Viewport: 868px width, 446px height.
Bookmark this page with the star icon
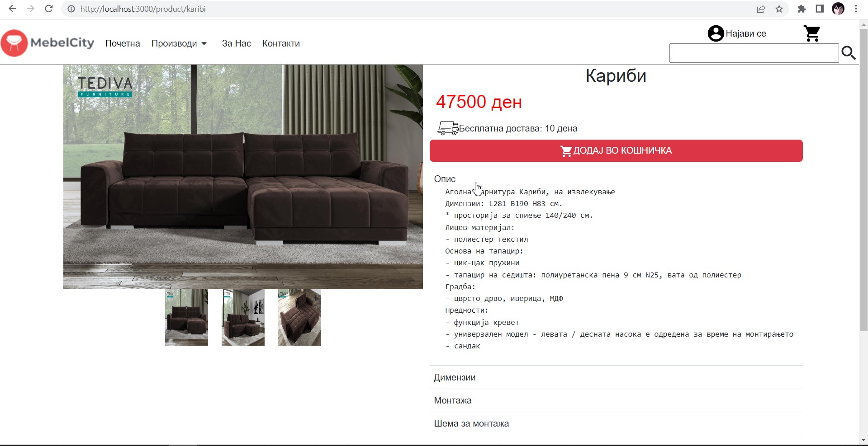coord(779,9)
